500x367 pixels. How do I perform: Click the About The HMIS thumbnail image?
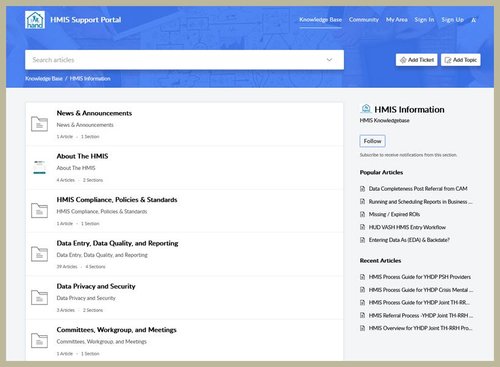click(39, 167)
